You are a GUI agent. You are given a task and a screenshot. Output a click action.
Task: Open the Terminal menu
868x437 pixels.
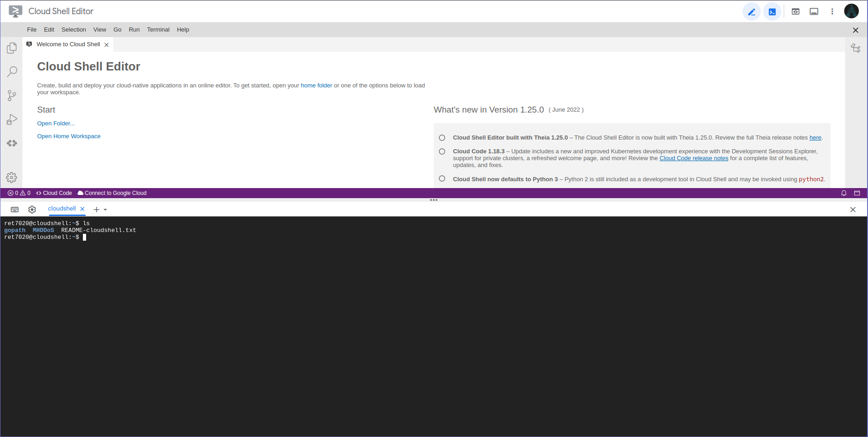(158, 30)
